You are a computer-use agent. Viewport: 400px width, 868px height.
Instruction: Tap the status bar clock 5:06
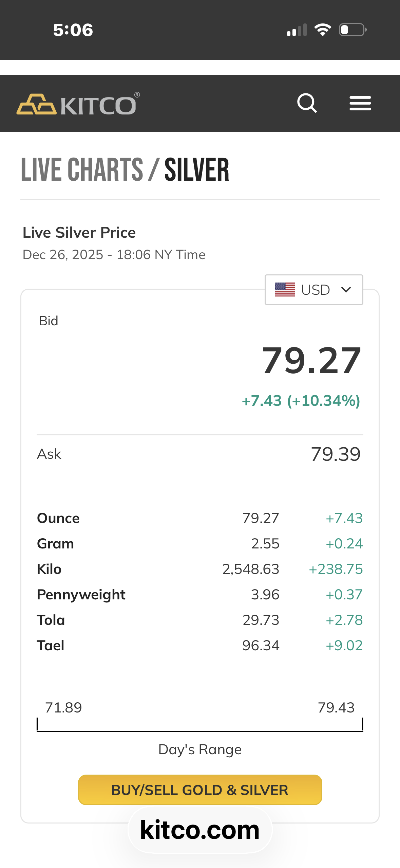click(73, 30)
